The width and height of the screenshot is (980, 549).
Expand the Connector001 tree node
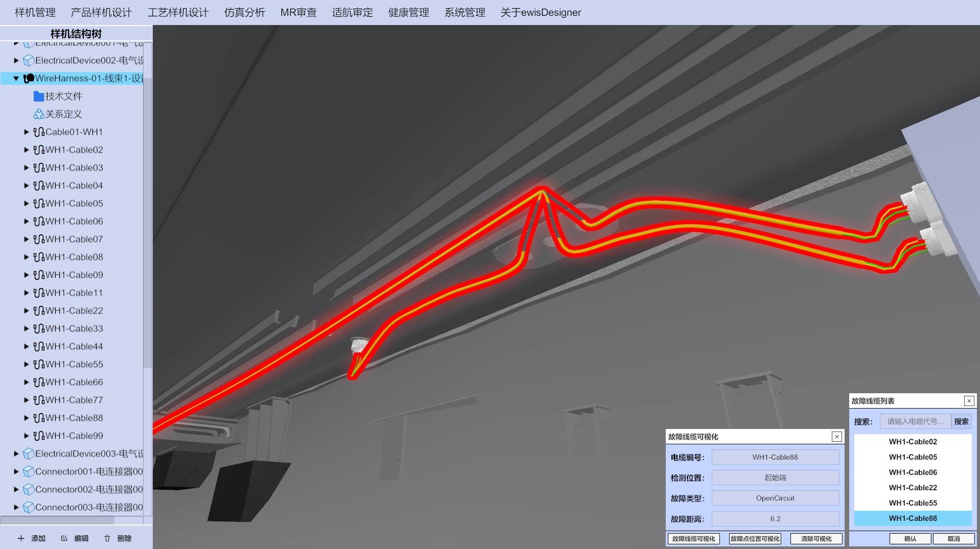pyautogui.click(x=16, y=471)
